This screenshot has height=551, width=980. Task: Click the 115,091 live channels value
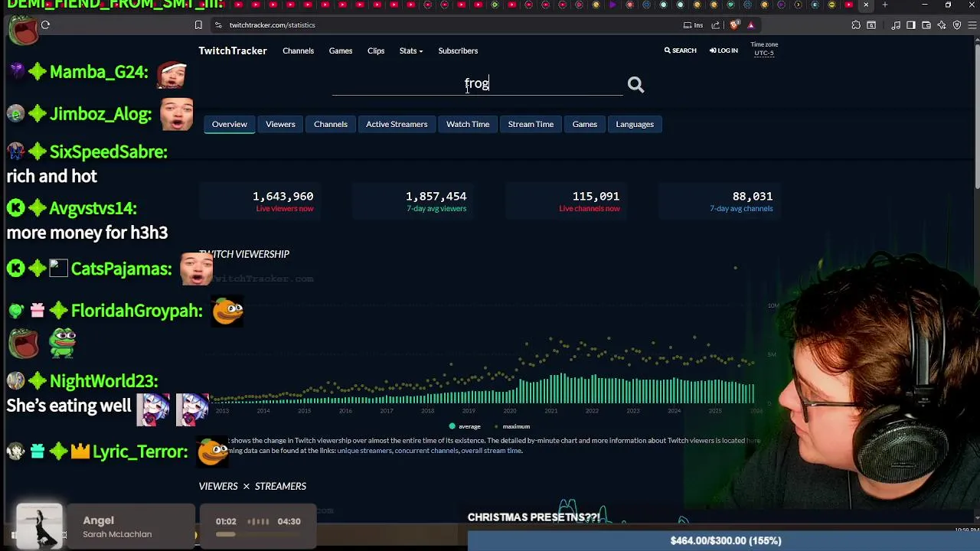(596, 197)
